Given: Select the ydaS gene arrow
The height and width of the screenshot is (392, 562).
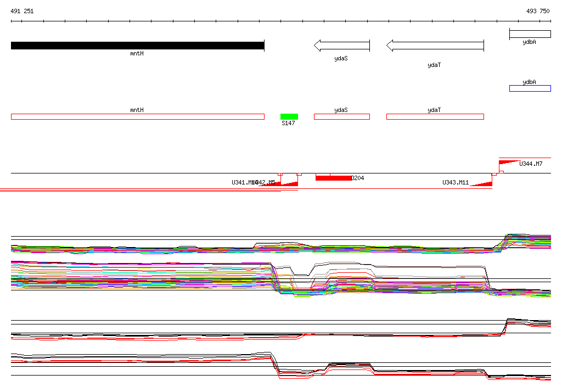Looking at the screenshot, I should [x=342, y=46].
